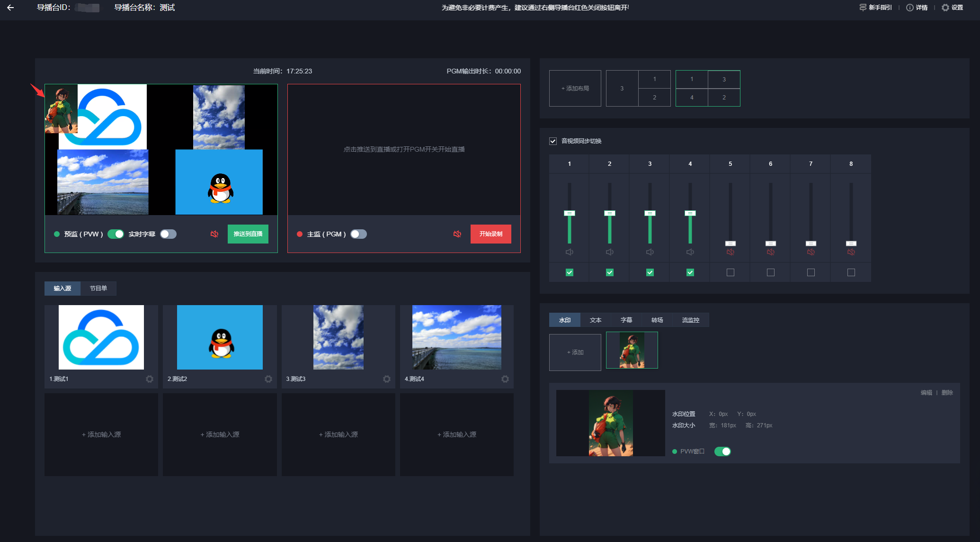Click the red 开始录制 button

490,234
